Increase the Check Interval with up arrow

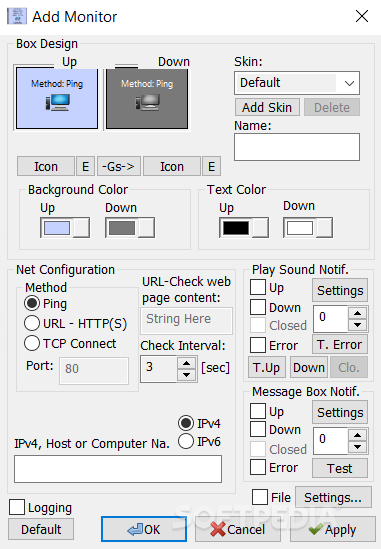tap(186, 363)
